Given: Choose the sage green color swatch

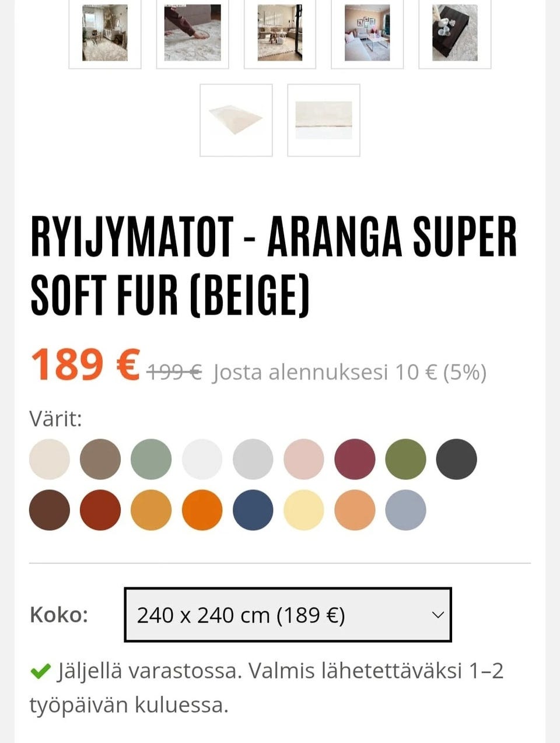Looking at the screenshot, I should coord(151,460).
